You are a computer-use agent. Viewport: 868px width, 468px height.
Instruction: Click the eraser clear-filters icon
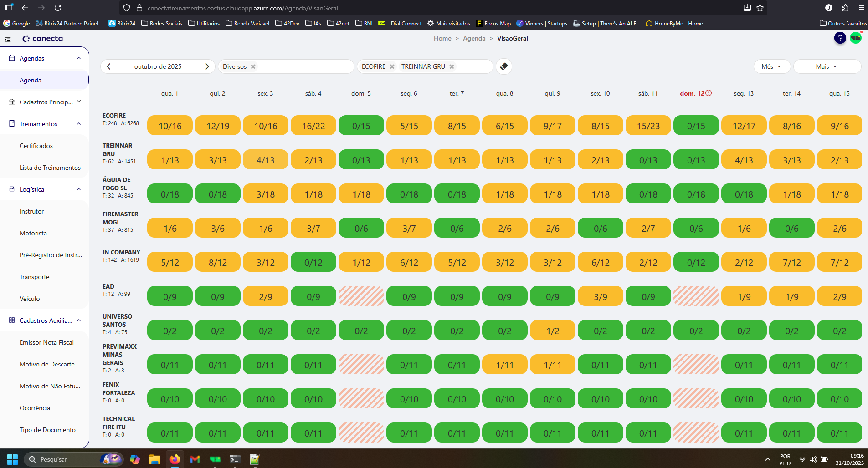[x=503, y=66]
